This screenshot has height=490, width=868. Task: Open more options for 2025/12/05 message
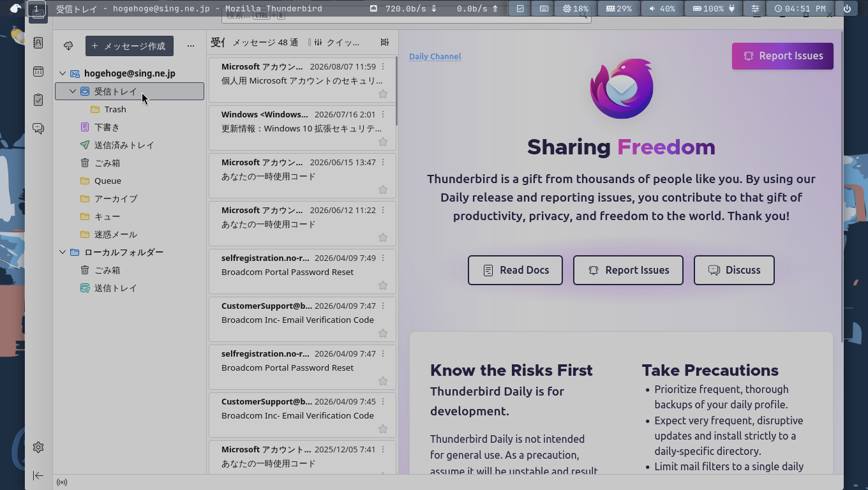383,449
